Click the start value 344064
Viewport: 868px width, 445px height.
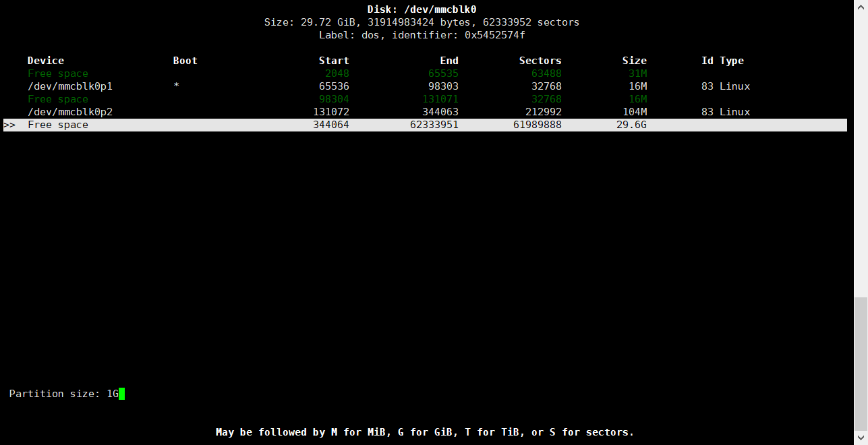pos(331,125)
